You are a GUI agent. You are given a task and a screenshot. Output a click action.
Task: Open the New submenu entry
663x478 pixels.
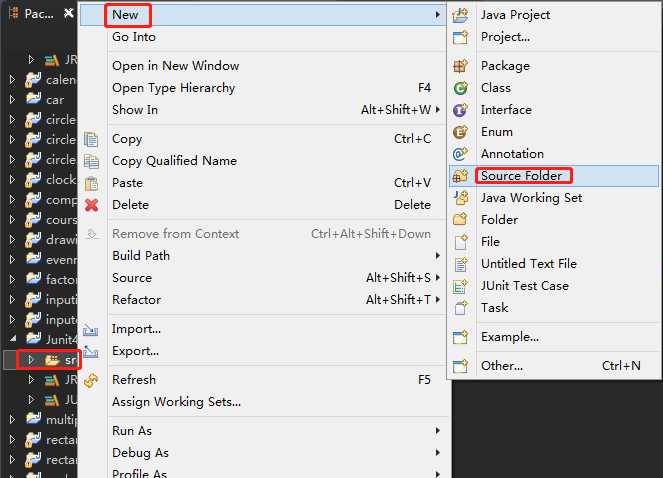[263, 15]
